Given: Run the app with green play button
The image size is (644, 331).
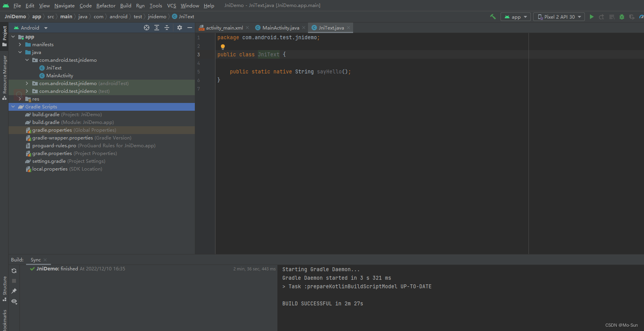Looking at the screenshot, I should (591, 17).
